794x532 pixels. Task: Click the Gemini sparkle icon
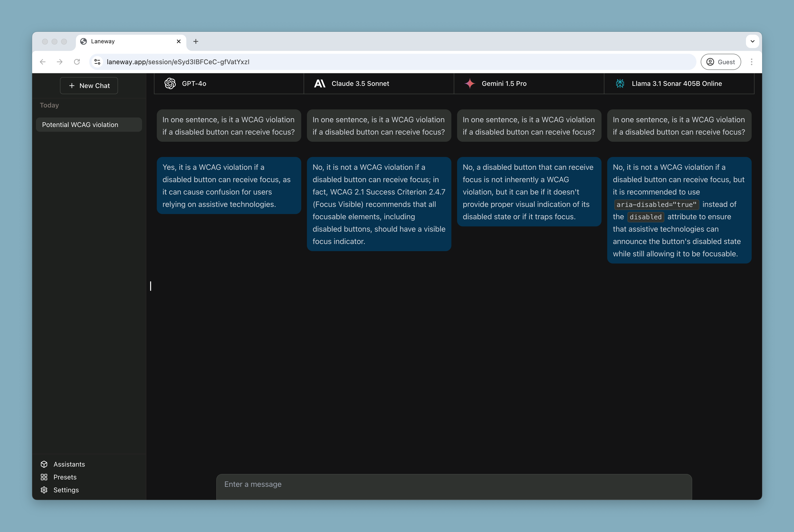470,83
